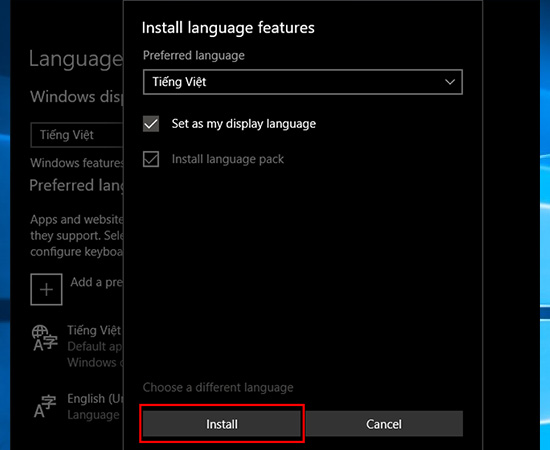The image size is (550, 450).
Task: Open Windows display language dropdown in Settings
Action: click(x=77, y=135)
